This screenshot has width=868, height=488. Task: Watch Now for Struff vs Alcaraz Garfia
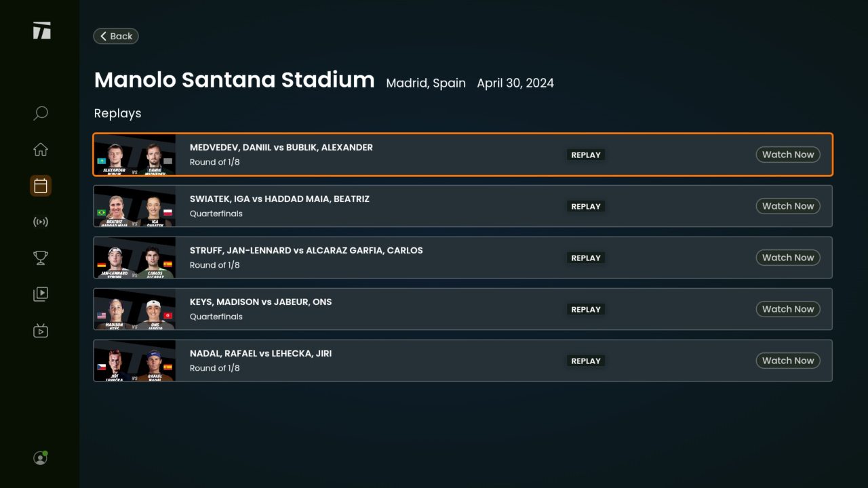pyautogui.click(x=787, y=258)
